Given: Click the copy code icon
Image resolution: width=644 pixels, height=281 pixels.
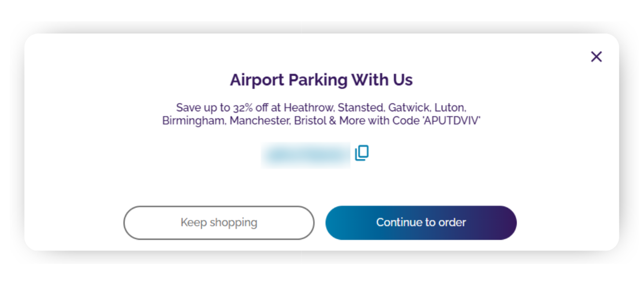Looking at the screenshot, I should click(x=362, y=153).
